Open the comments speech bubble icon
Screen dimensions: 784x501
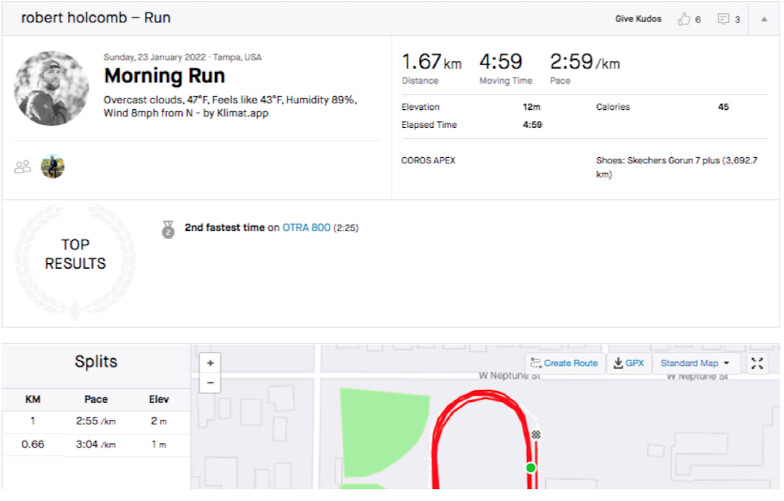pyautogui.click(x=723, y=19)
